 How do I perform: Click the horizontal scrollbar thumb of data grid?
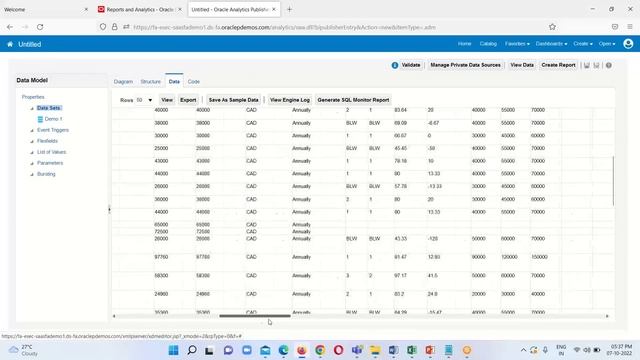[255, 316]
